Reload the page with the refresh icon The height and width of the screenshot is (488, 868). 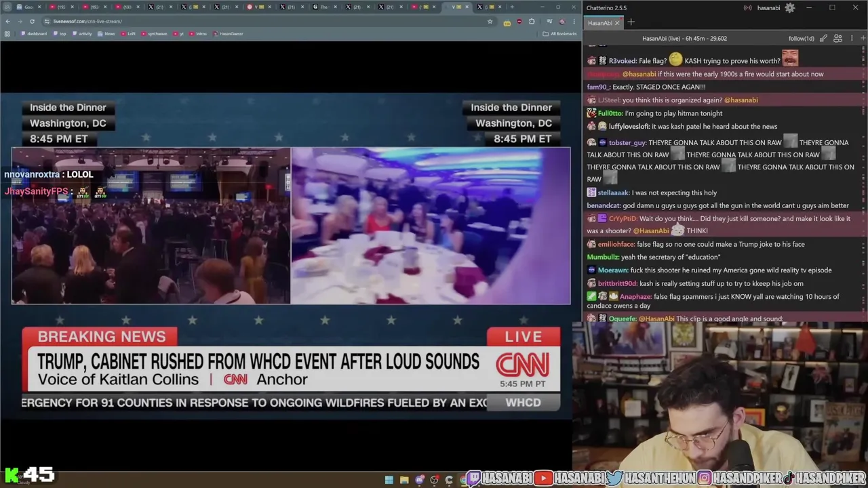(32, 21)
